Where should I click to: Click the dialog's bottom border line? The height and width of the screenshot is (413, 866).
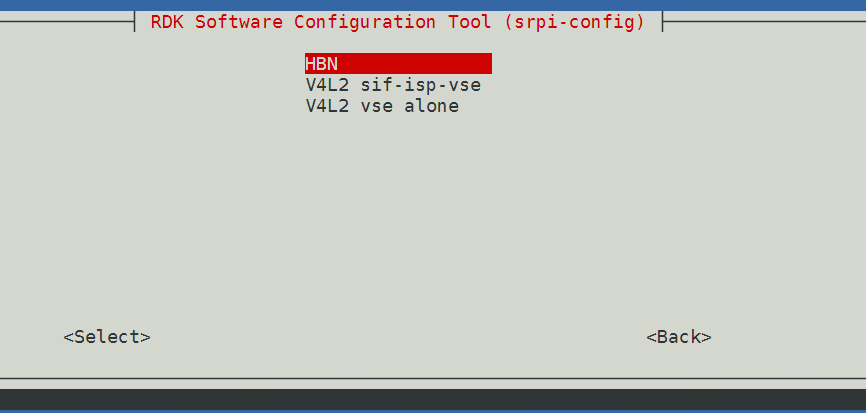(x=433, y=379)
